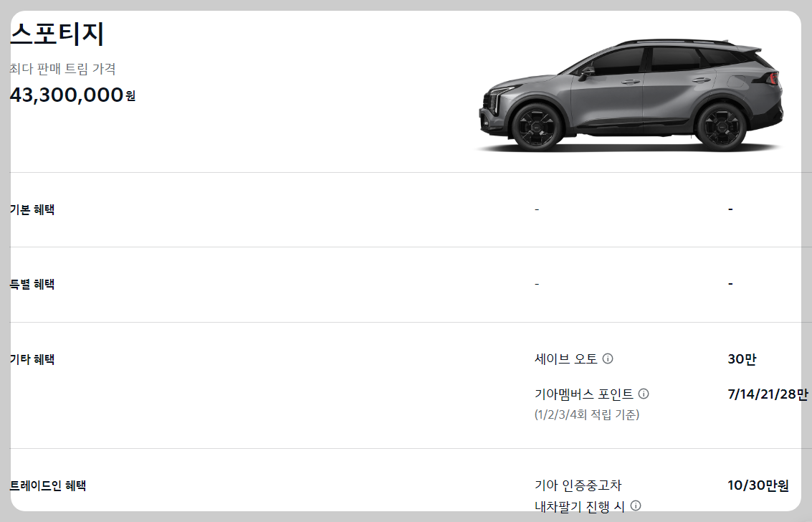
Task: Click the 43,300,000원 price
Action: 72,95
